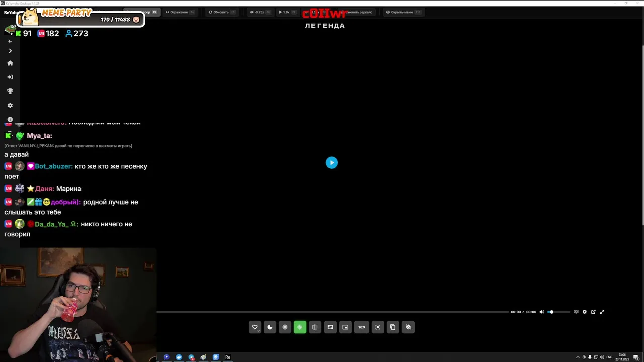This screenshot has width=644, height=362.
Task: Toggle the Отражение F4 mirror option
Action: tap(180, 12)
